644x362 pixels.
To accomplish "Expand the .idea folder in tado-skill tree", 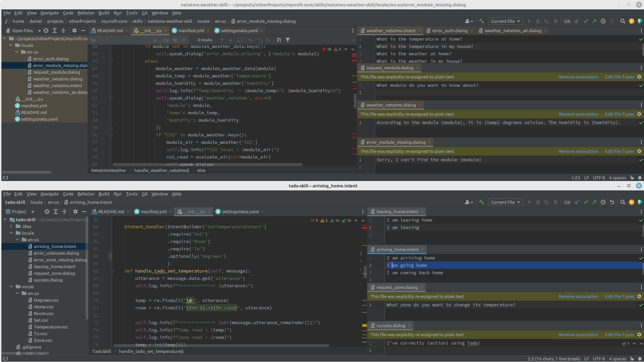I will click(x=11, y=226).
